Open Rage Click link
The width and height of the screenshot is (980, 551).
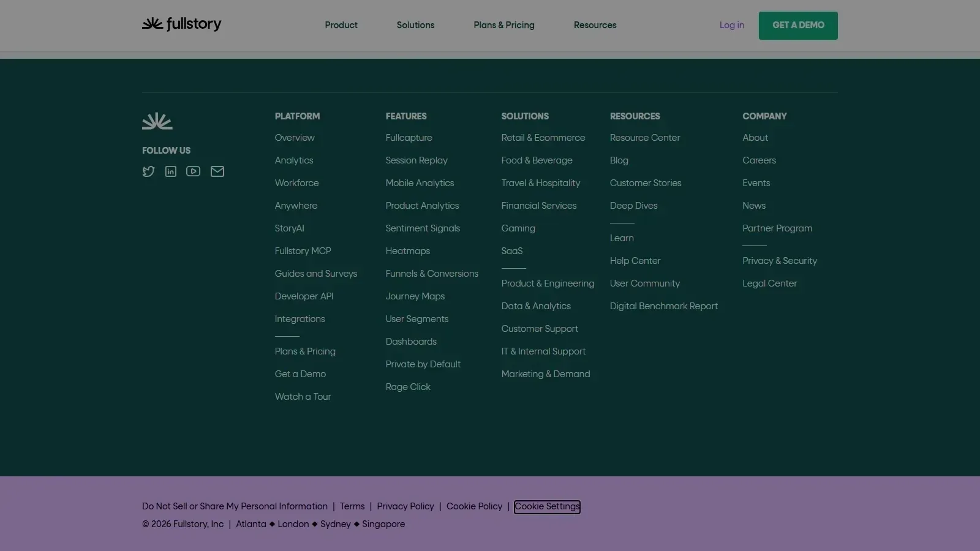408,387
